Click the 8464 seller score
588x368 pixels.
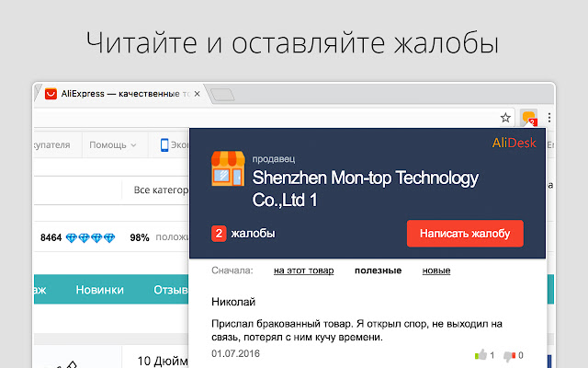tap(51, 238)
